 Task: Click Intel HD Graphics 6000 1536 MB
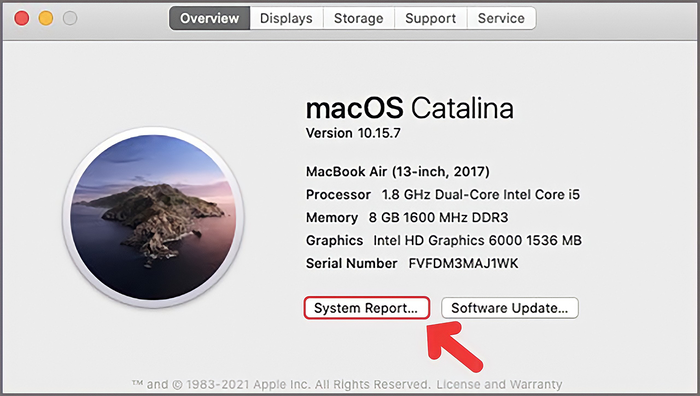(477, 240)
